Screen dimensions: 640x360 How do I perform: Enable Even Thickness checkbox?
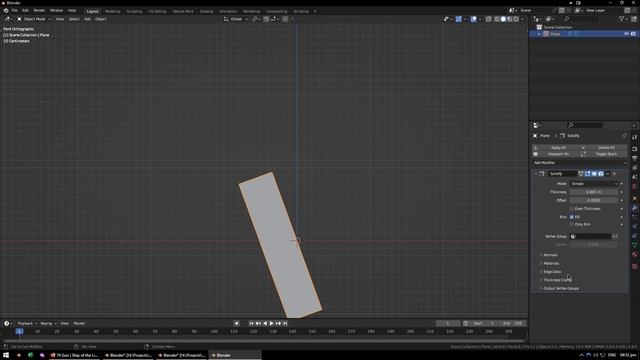point(572,209)
